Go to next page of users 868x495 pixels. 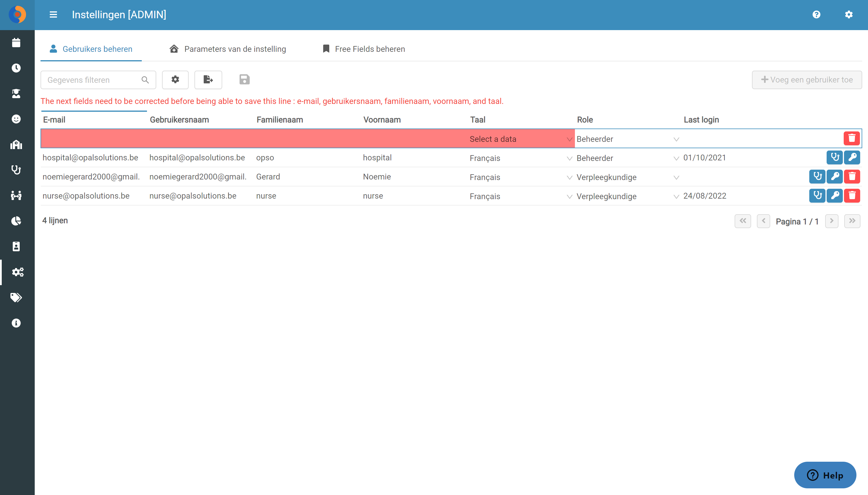832,221
